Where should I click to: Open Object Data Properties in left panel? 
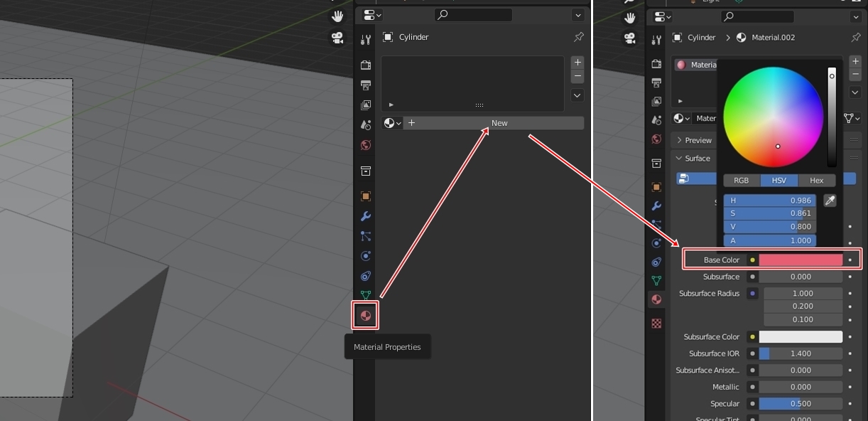pos(366,295)
